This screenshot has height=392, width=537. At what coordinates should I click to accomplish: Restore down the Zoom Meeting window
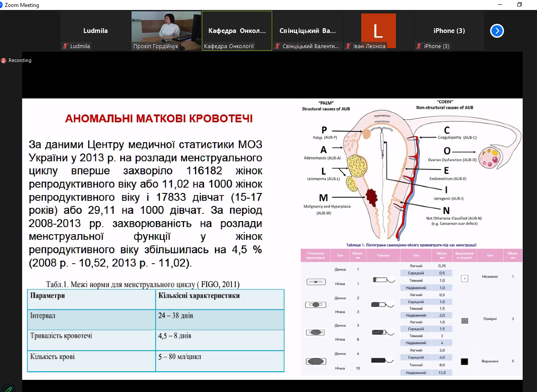pos(520,5)
